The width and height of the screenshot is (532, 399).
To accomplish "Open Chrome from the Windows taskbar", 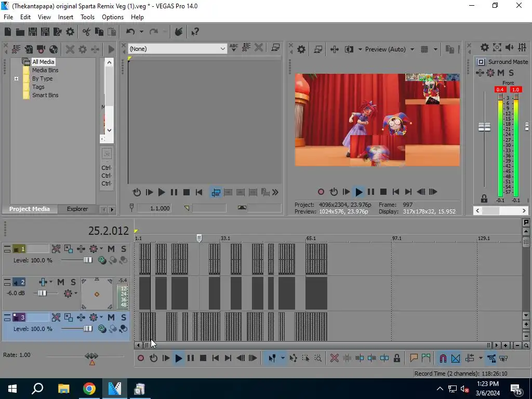I will (x=89, y=389).
